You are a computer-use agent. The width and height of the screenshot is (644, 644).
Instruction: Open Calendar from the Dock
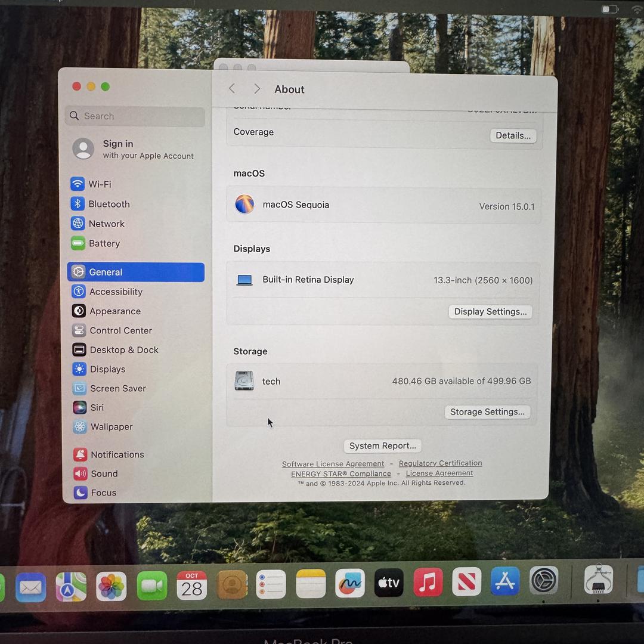click(x=192, y=586)
